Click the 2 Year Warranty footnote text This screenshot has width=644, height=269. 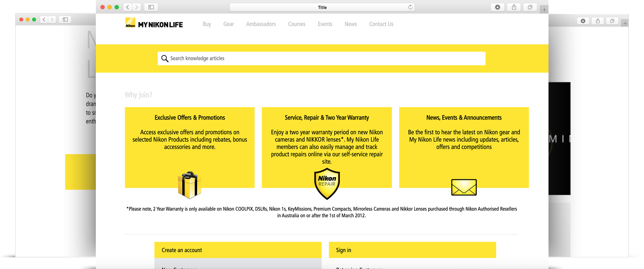coord(321,212)
